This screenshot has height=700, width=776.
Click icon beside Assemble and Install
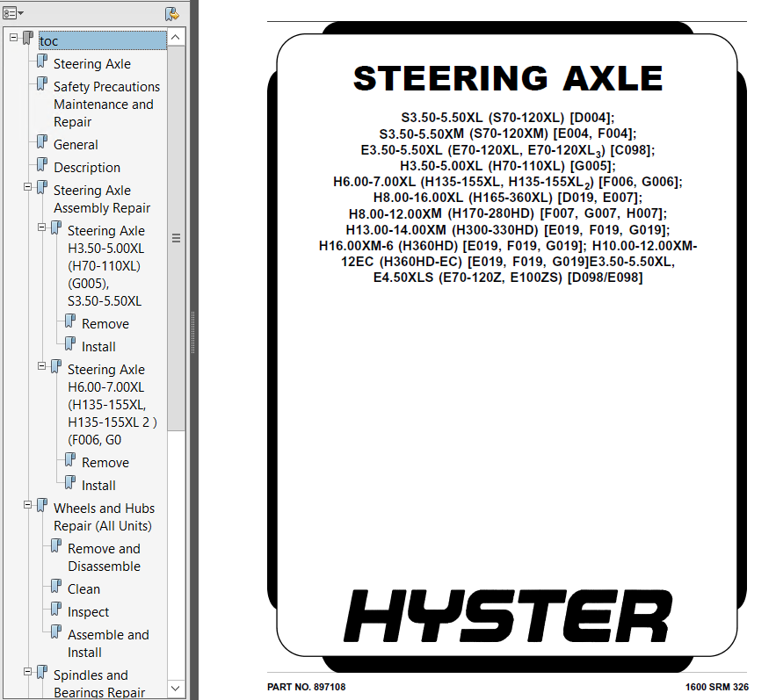click(56, 631)
